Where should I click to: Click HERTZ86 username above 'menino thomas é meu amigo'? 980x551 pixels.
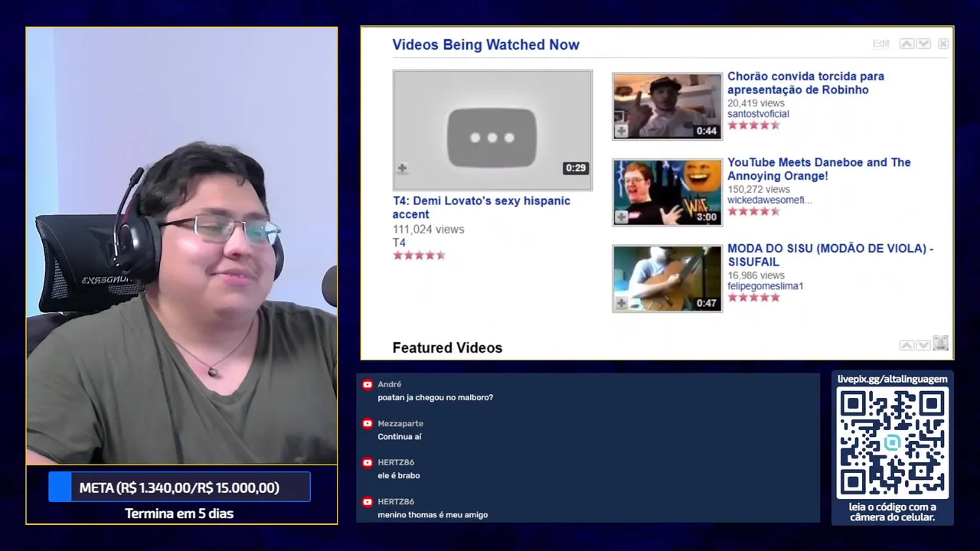tap(396, 501)
